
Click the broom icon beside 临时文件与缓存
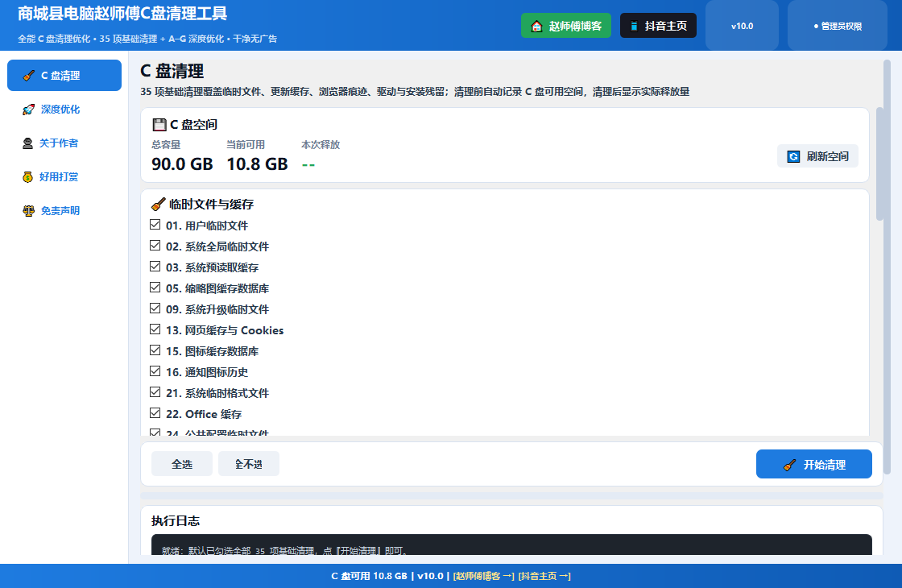click(158, 205)
